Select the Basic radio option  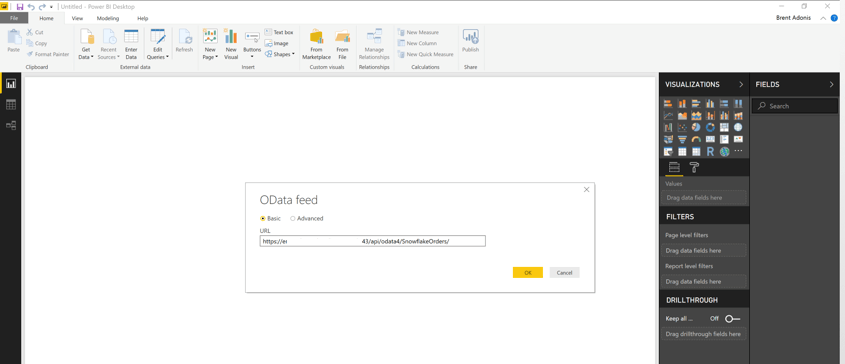click(263, 218)
